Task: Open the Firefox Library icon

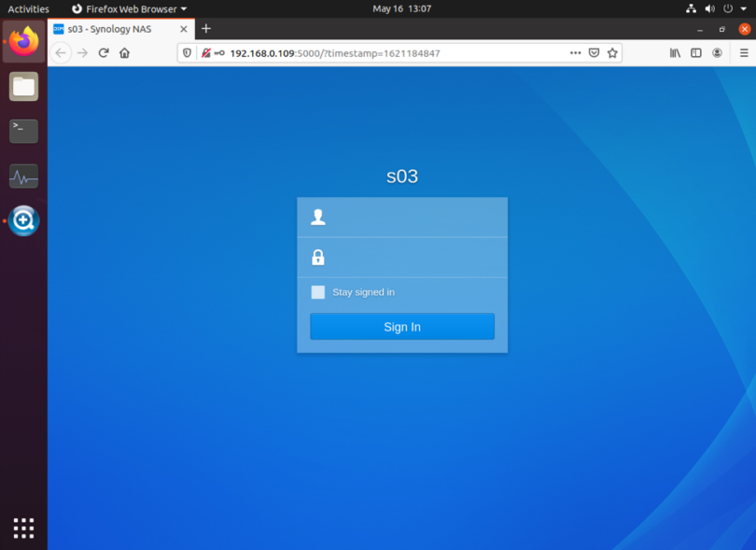Action: tap(675, 52)
